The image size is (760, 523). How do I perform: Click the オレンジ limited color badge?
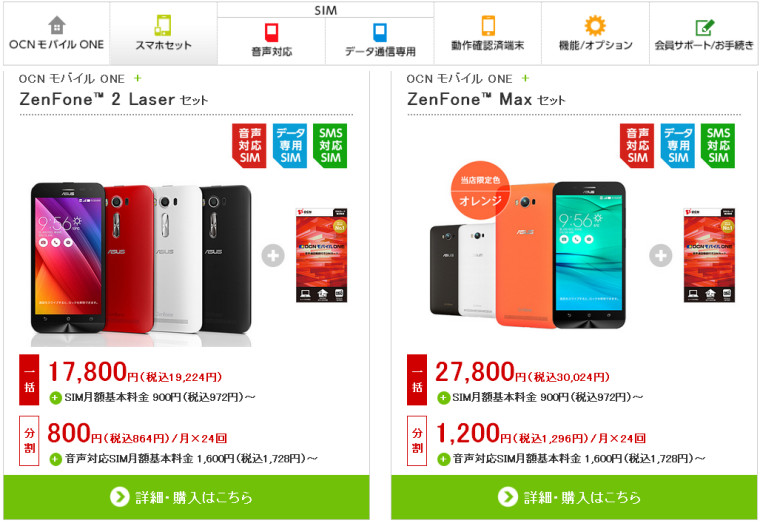pyautogui.click(x=480, y=190)
